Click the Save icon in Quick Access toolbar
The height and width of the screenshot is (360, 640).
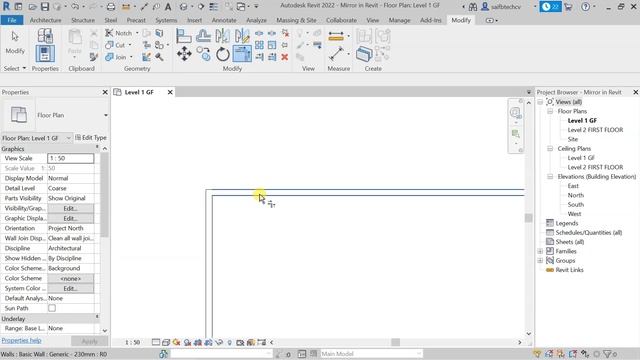click(x=45, y=7)
